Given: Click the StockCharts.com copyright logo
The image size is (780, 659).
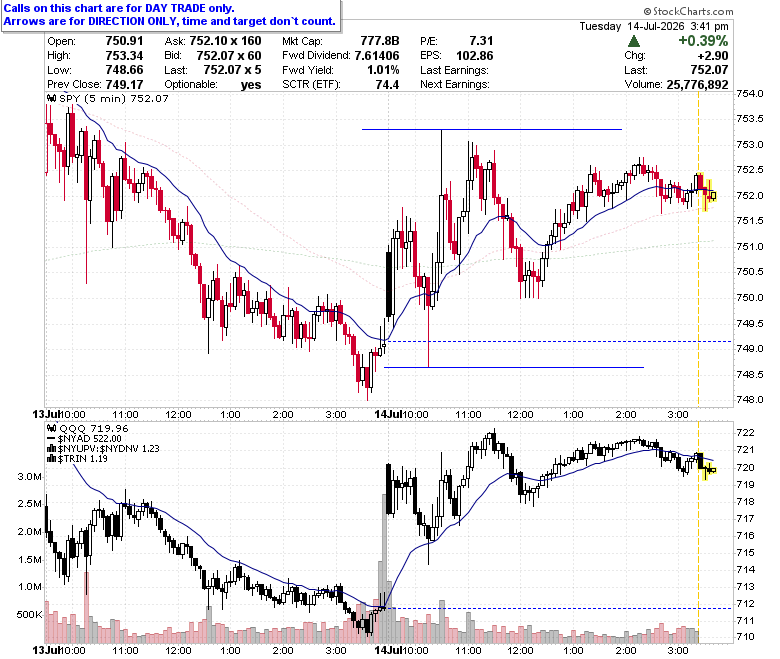Looking at the screenshot, I should 688,11.
